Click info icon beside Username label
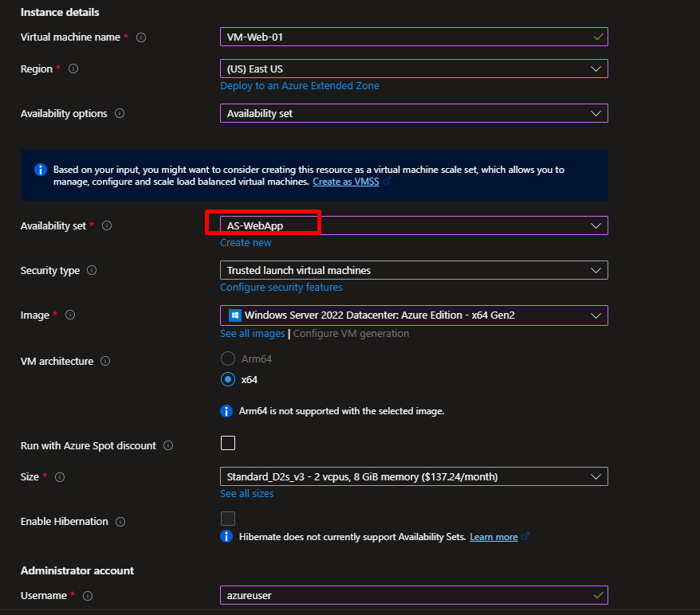 [88, 596]
